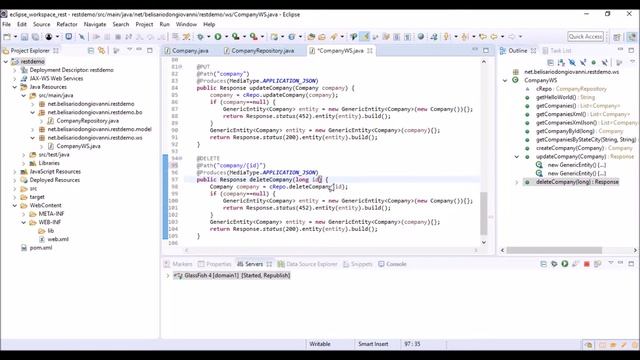This screenshot has height=360, width=640.
Task: Open the Navigate menu
Action: point(95,24)
